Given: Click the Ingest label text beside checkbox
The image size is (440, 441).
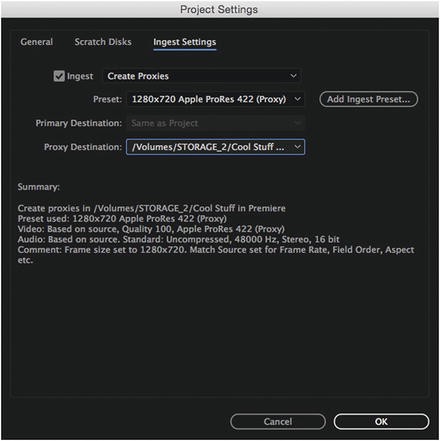Looking at the screenshot, I should pyautogui.click(x=80, y=76).
